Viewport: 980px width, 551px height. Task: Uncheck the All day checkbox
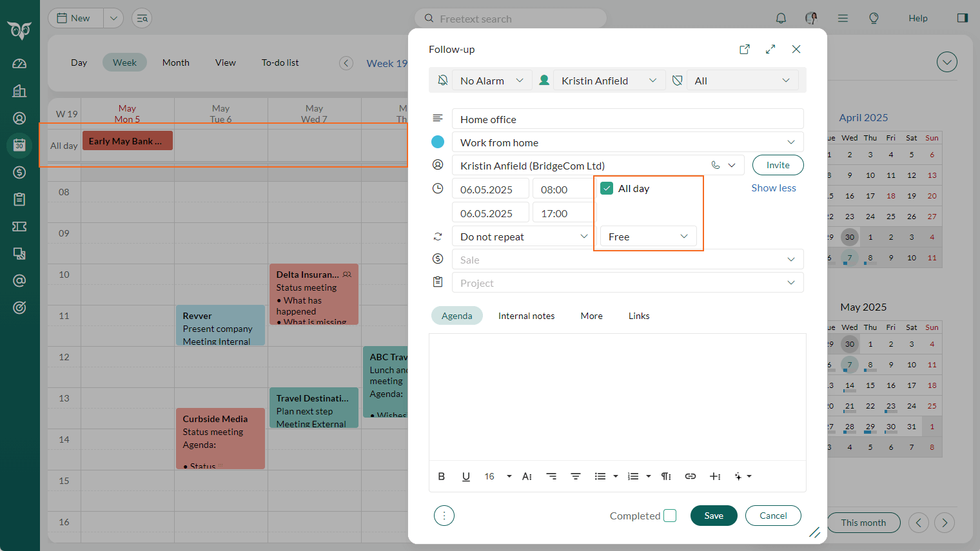607,188
